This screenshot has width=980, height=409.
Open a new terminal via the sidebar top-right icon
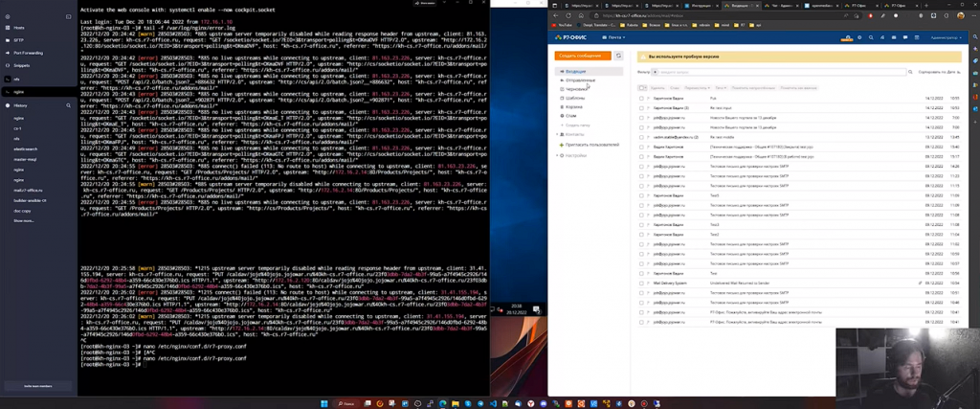tap(69, 16)
